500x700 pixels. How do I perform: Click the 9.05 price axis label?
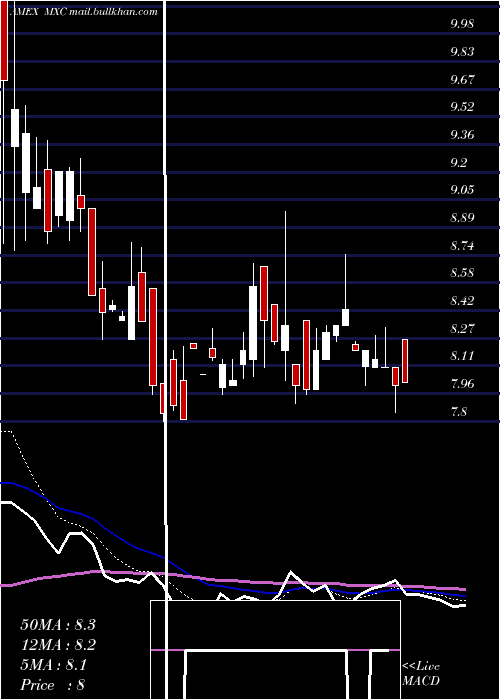(x=462, y=190)
